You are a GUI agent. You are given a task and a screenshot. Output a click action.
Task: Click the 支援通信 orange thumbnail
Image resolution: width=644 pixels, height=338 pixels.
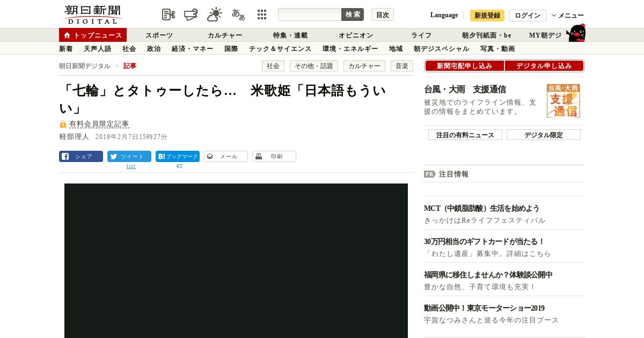563,101
